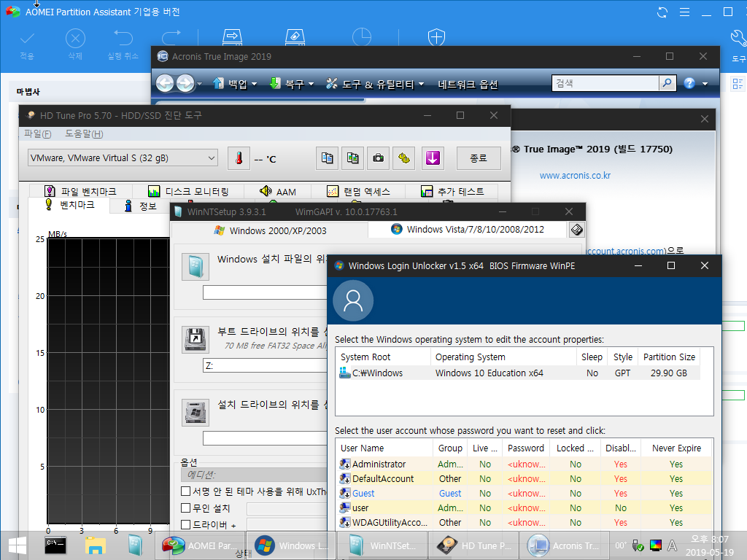Switch to HD Tune AAM tab
747x560 pixels.
(x=278, y=192)
